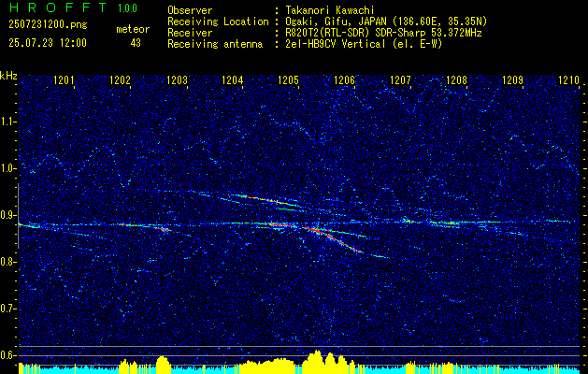The image size is (588, 374).
Task: Click the observer name Takanori Kawachi
Action: [330, 10]
